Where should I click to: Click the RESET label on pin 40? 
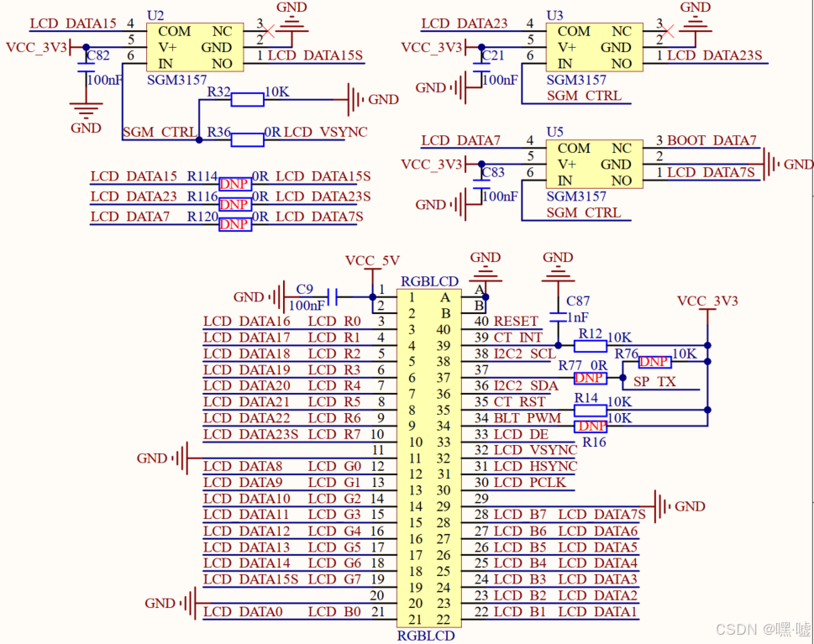coord(516,322)
